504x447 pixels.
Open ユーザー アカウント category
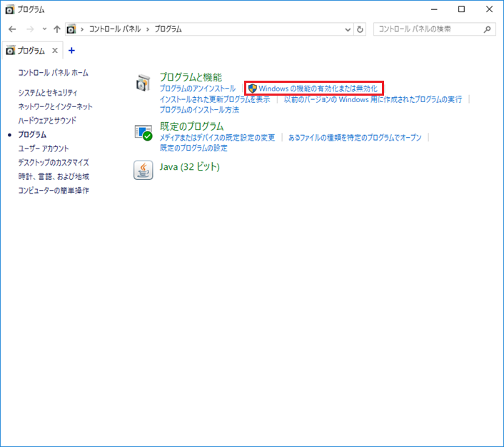[x=44, y=149]
